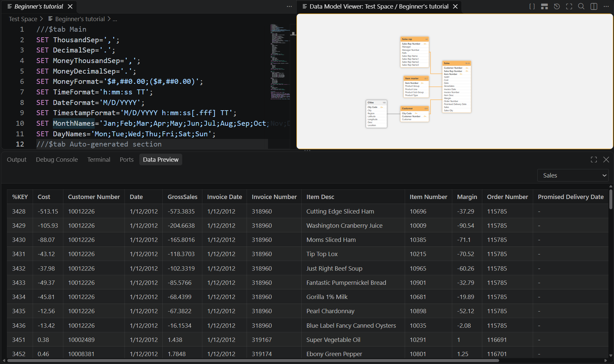
Task: Click the scroll-down arrow beside the table
Action: pyautogui.click(x=611, y=355)
